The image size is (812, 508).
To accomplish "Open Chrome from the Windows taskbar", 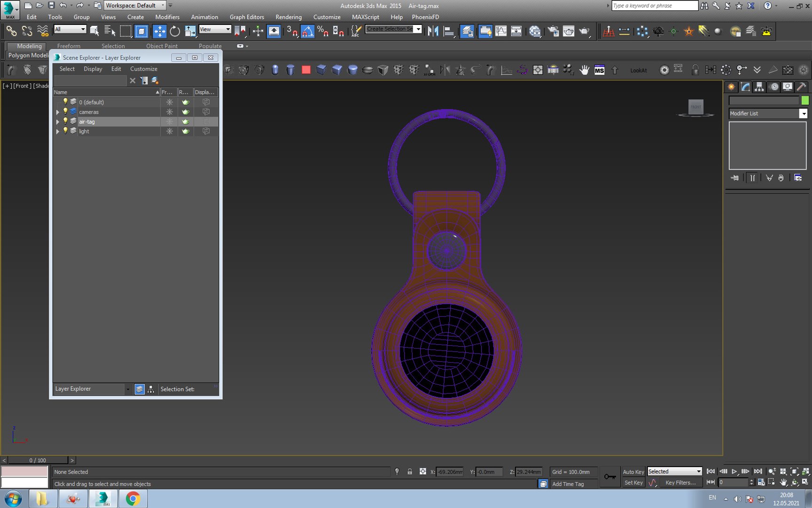I will coord(133,499).
